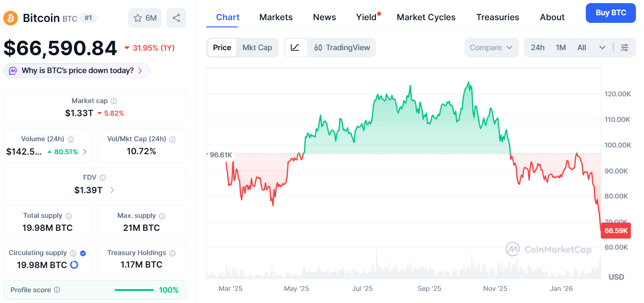Click the Bitcoin logo icon
Screen dimensions: 644x303
click(x=10, y=18)
